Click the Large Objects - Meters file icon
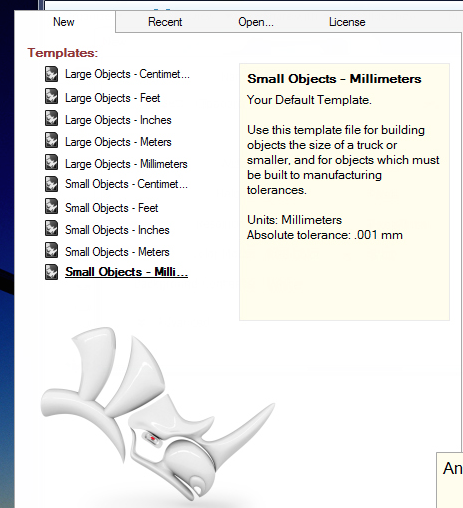 tap(52, 140)
